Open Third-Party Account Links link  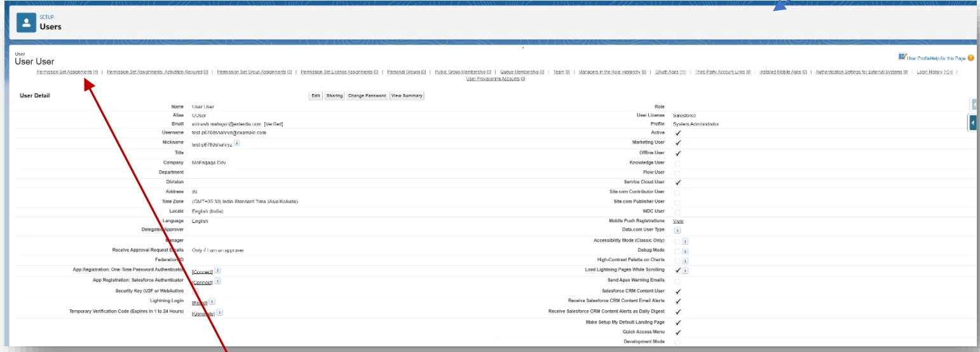723,72
